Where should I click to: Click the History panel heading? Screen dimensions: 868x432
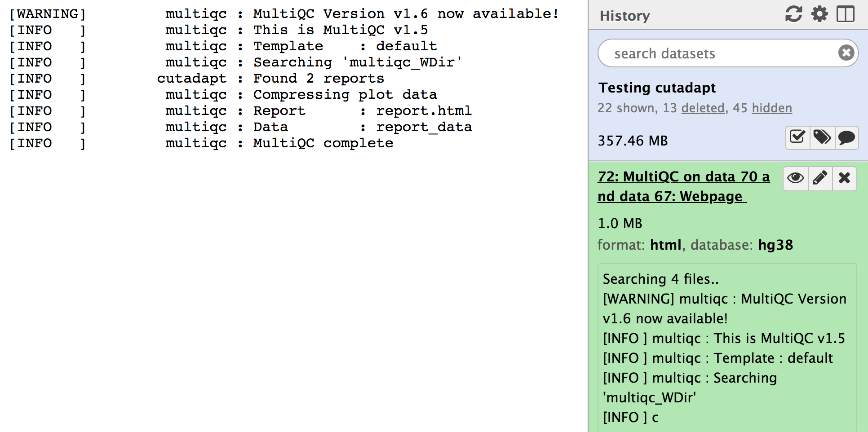point(624,16)
